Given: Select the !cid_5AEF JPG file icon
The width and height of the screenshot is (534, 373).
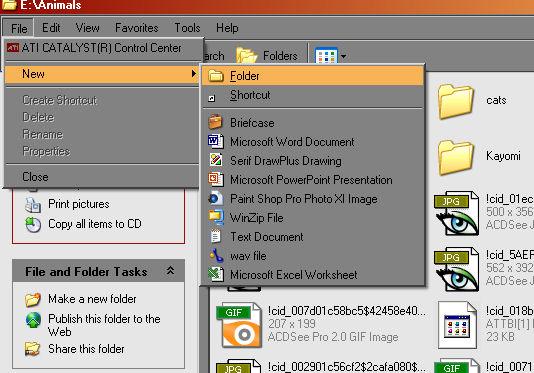Looking at the screenshot, I should coord(456,269).
